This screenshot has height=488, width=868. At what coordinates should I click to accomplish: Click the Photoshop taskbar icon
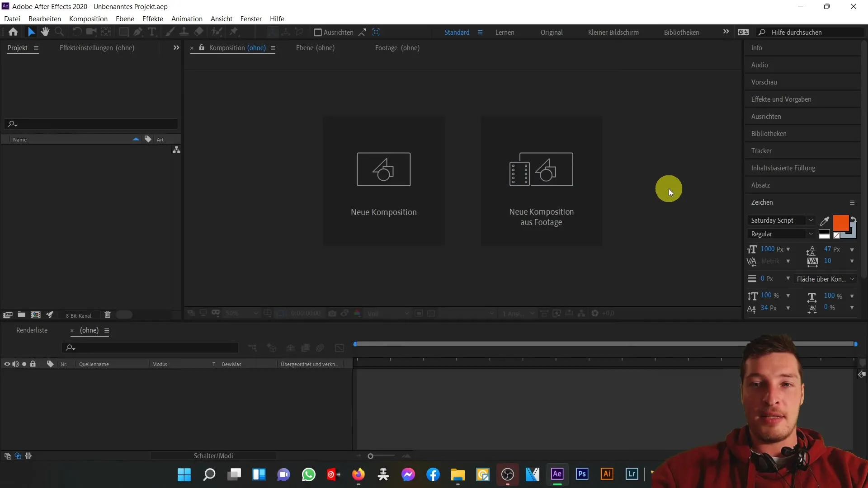[582, 474]
